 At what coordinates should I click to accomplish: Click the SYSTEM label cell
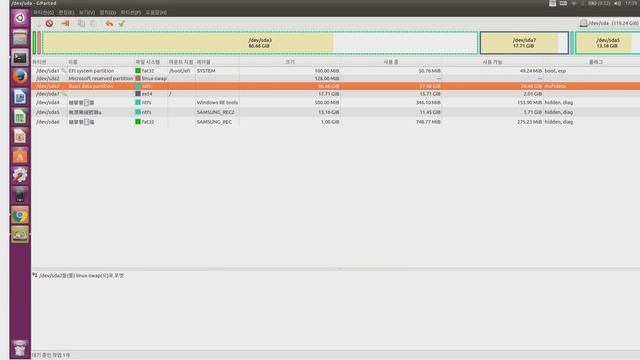[206, 71]
